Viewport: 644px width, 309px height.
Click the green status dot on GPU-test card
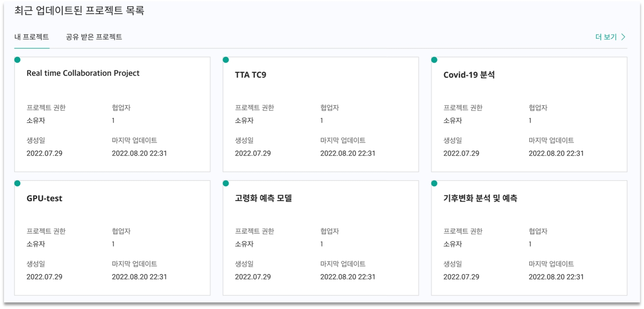(17, 184)
